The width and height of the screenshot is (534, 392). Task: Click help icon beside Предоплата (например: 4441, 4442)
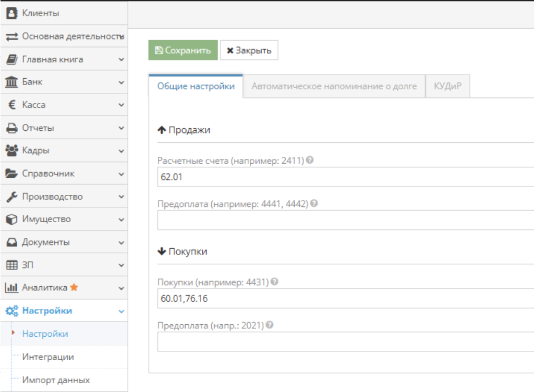(314, 203)
